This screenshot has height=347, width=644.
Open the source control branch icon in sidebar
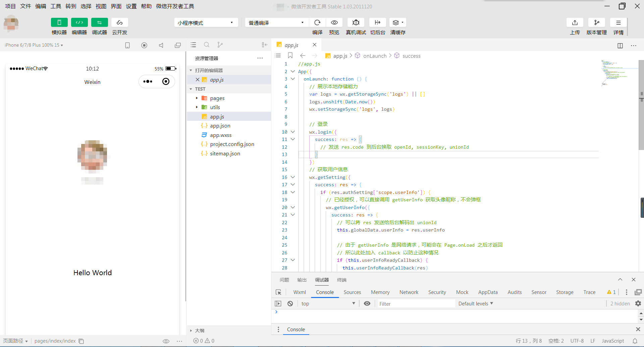tap(220, 45)
